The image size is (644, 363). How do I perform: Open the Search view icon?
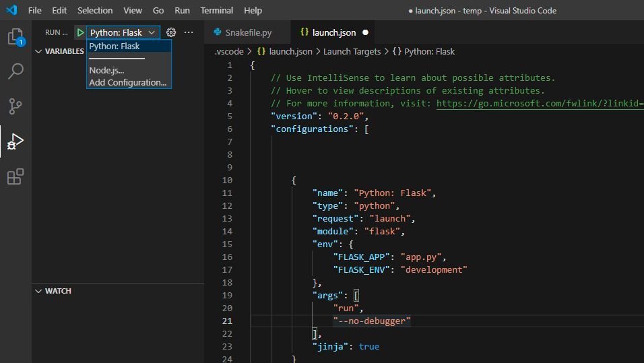[x=15, y=71]
